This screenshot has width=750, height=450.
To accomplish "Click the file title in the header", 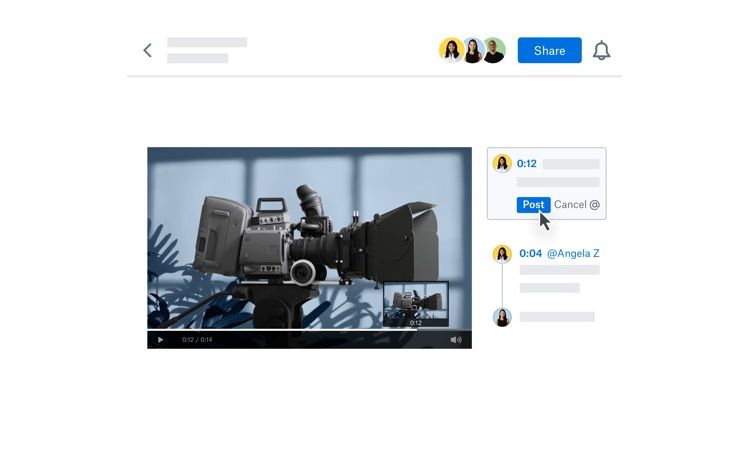I will coord(206,43).
